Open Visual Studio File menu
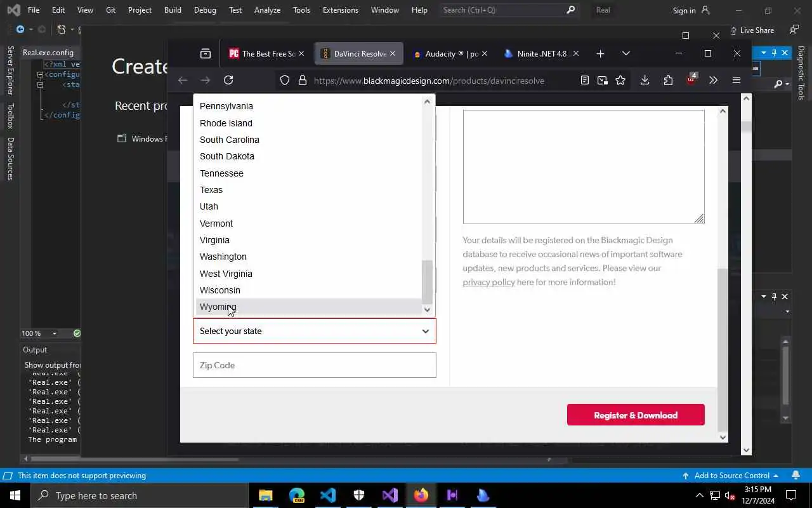 [34, 10]
